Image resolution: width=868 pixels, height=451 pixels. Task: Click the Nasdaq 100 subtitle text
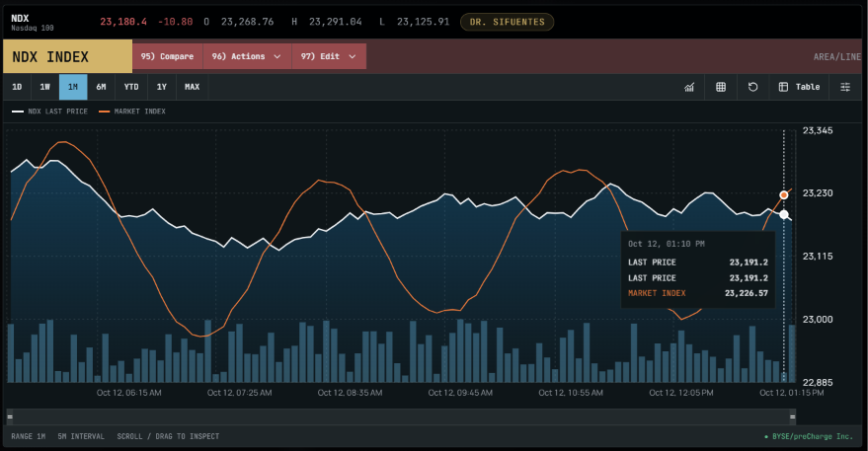coord(33,28)
